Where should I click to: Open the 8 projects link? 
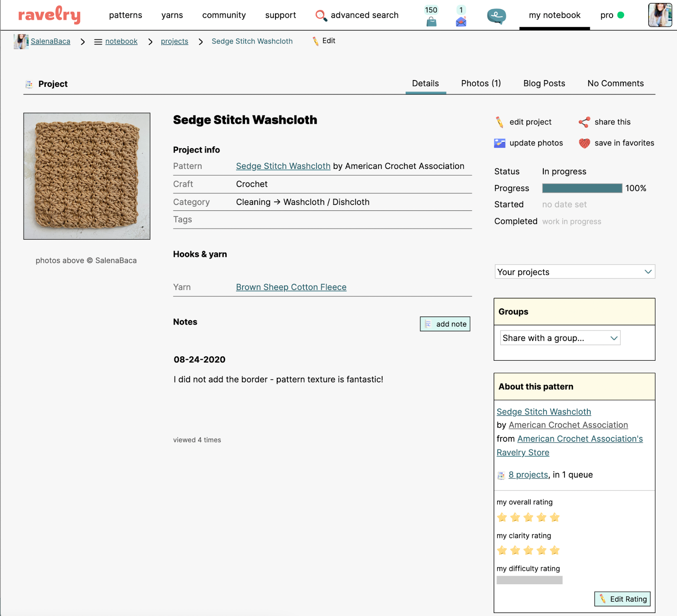click(528, 475)
